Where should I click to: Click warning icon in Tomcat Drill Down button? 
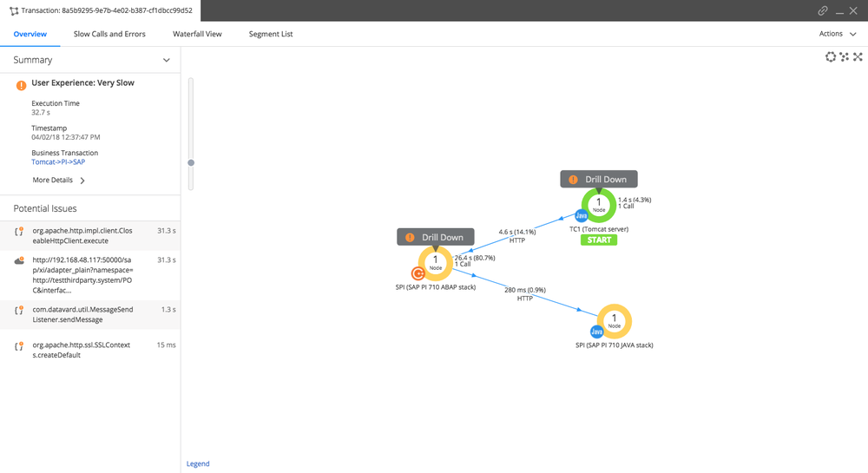[x=574, y=180]
